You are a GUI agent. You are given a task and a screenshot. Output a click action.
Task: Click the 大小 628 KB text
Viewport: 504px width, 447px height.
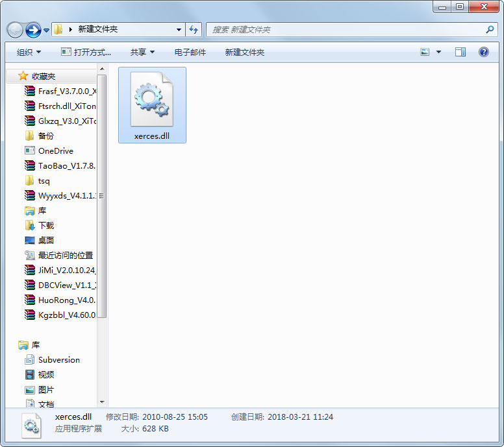(x=145, y=429)
